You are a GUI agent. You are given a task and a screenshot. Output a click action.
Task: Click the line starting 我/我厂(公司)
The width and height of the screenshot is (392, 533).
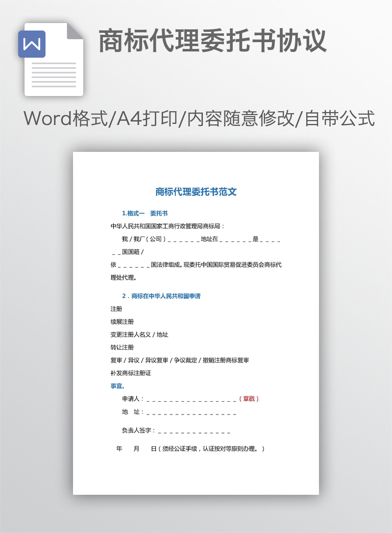(x=201, y=239)
